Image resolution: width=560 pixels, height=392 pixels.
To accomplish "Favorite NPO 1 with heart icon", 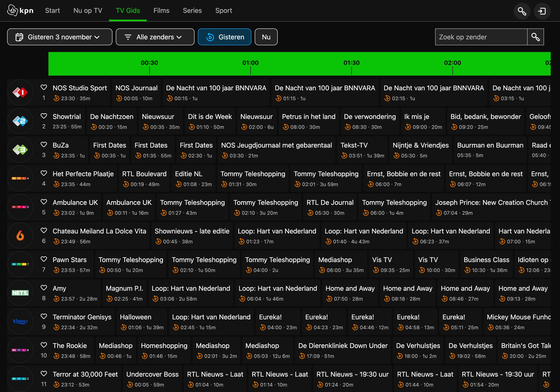I will tap(44, 87).
